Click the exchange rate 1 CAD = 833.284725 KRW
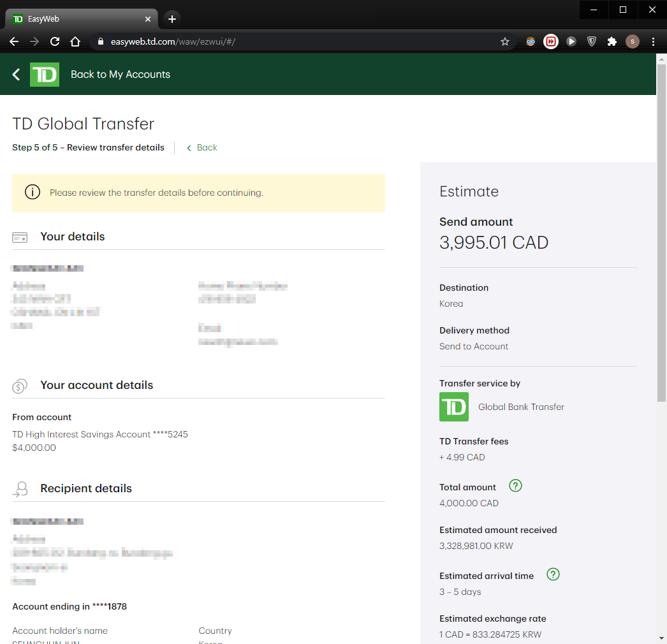 490,634
